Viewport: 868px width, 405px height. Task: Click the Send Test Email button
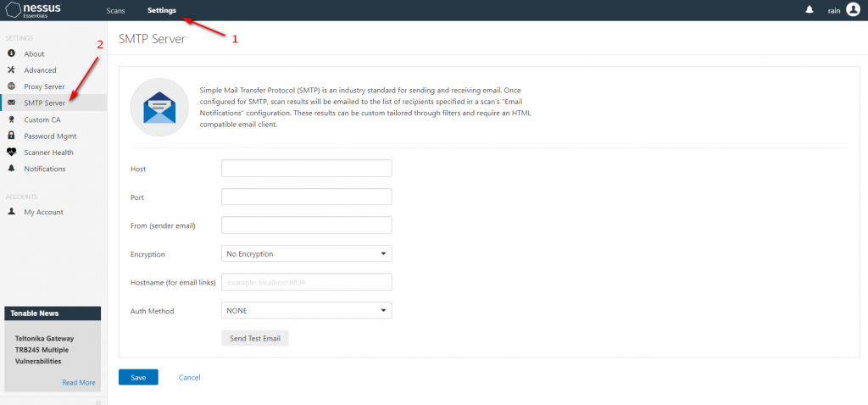[255, 338]
